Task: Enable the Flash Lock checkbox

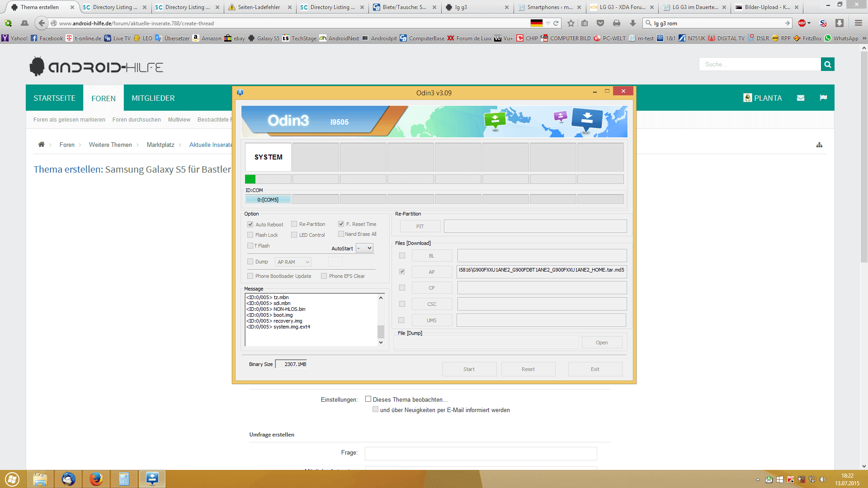Action: coord(250,235)
